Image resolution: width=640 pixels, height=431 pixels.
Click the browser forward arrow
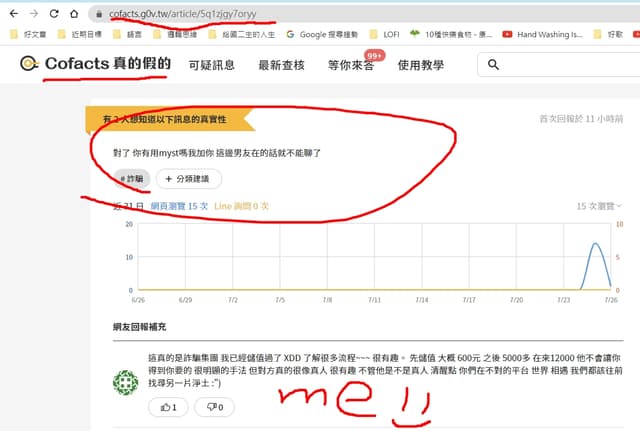click(34, 14)
